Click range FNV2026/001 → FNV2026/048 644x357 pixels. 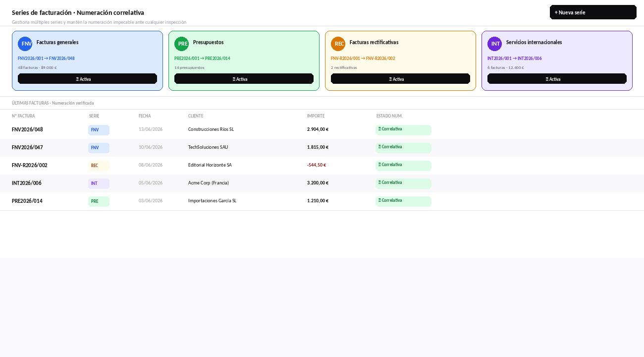click(x=46, y=59)
